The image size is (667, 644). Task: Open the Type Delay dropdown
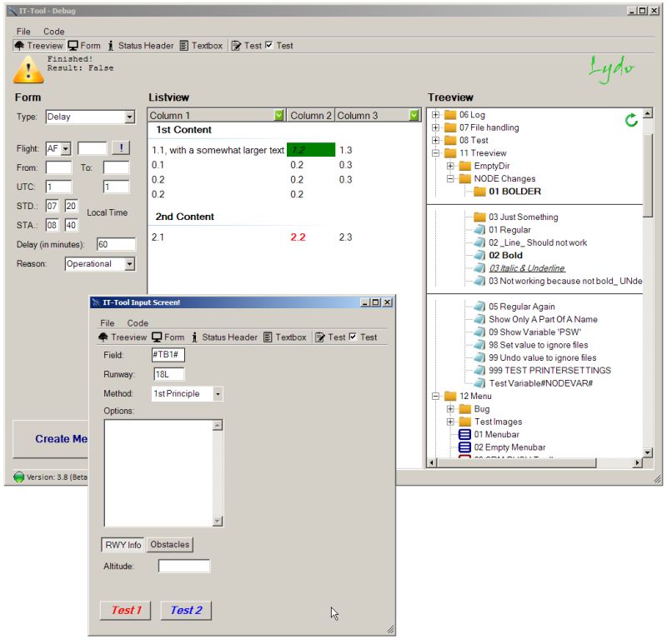pos(129,117)
